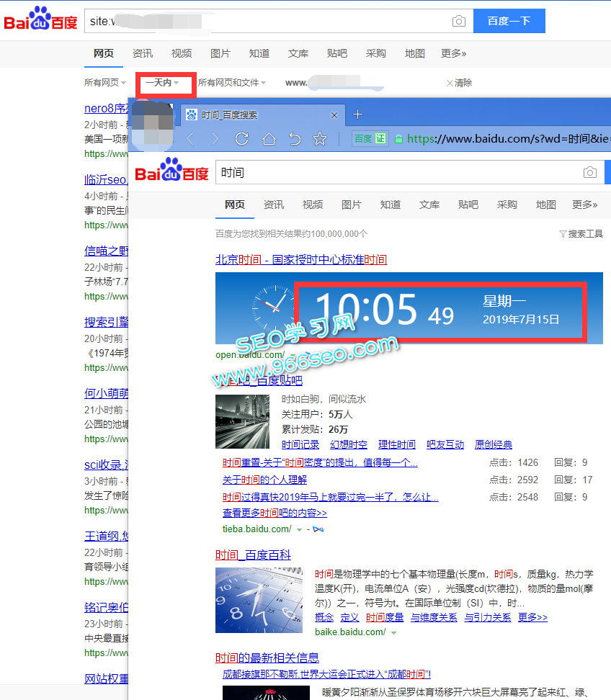Open the 一天内 time range dropdown
Screen dimensions: 611x700
pyautogui.click(x=162, y=83)
